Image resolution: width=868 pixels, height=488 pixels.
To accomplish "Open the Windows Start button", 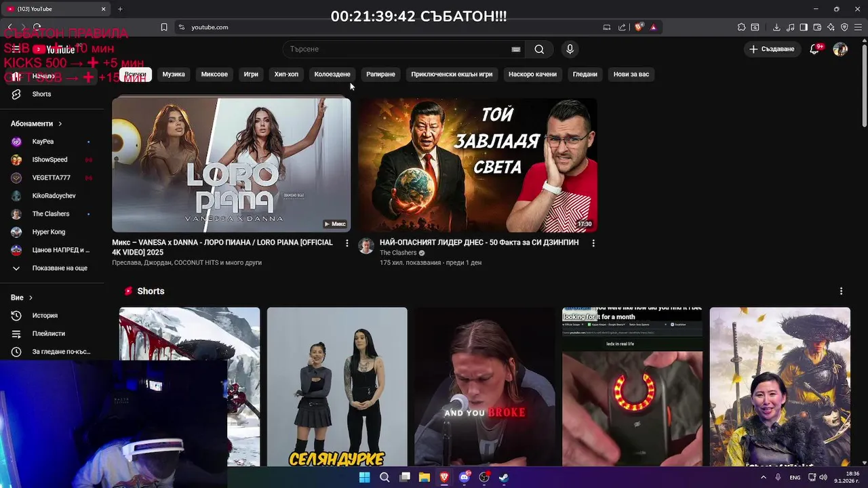I will (364, 477).
